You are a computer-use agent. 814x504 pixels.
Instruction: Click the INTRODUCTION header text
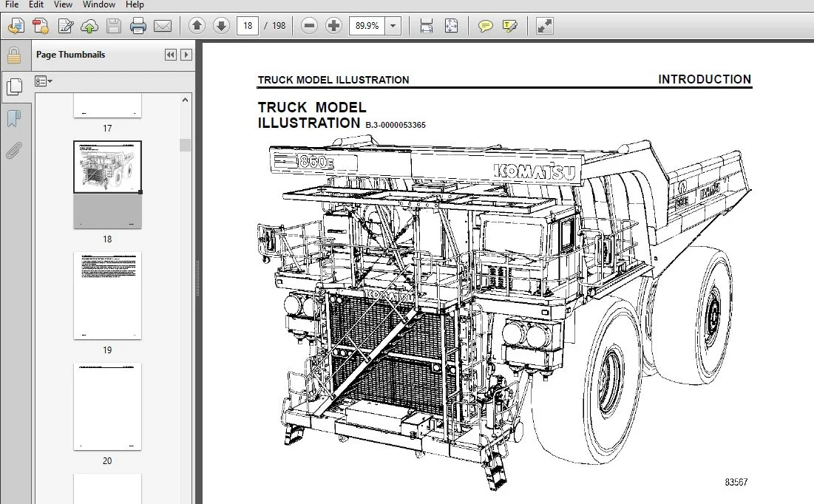[x=705, y=79]
